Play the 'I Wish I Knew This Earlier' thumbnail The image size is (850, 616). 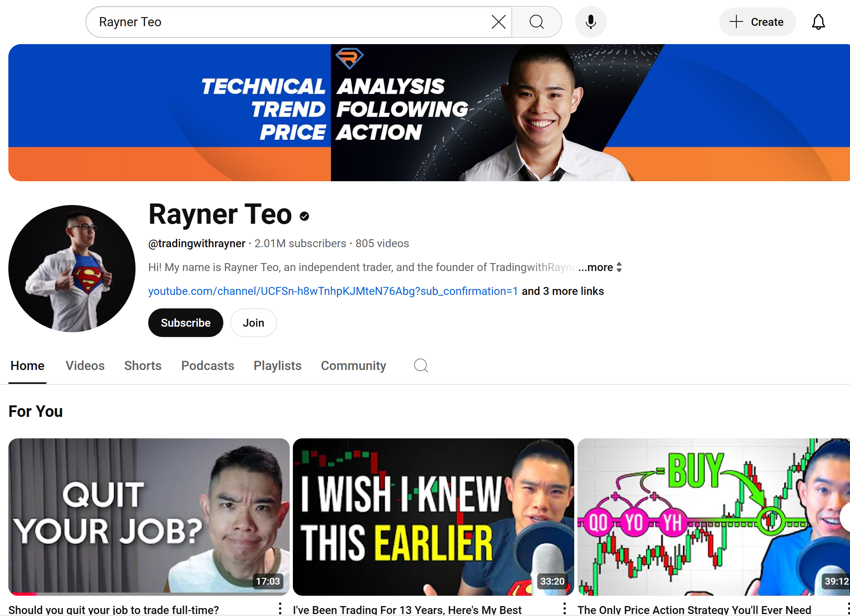tap(434, 517)
